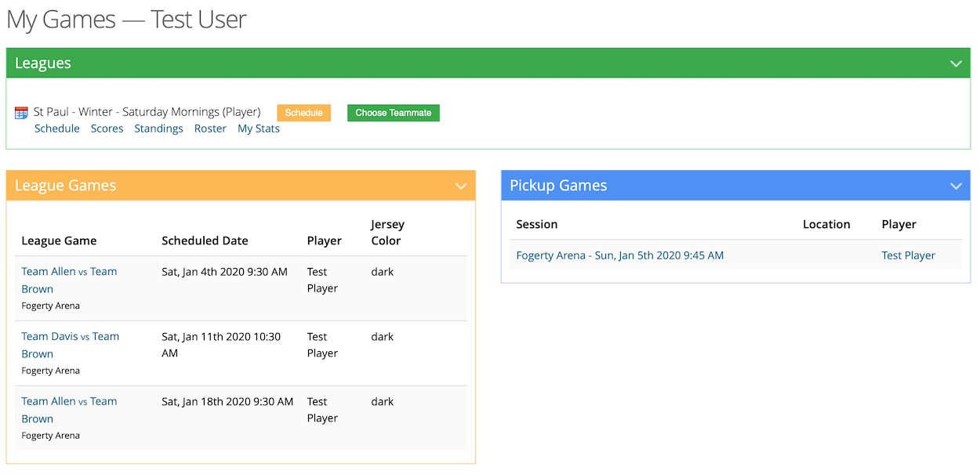The height and width of the screenshot is (474, 980).
Task: View the league Roster
Action: [210, 128]
